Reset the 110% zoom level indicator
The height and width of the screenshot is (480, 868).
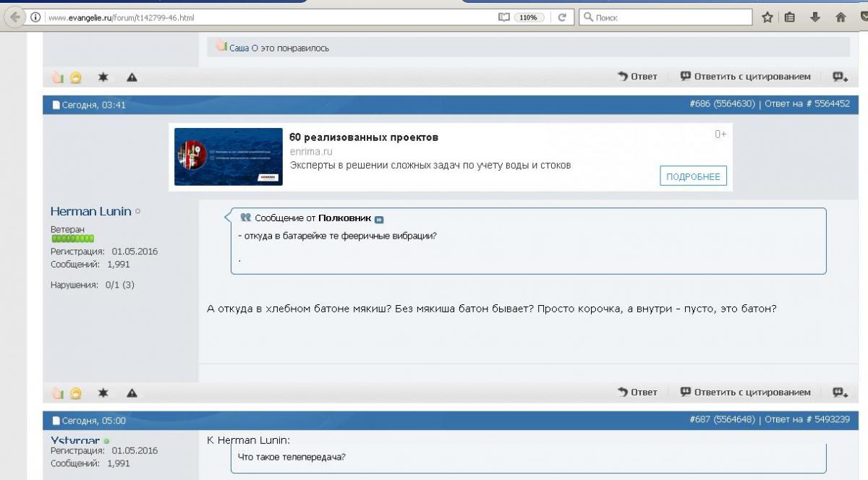(529, 17)
